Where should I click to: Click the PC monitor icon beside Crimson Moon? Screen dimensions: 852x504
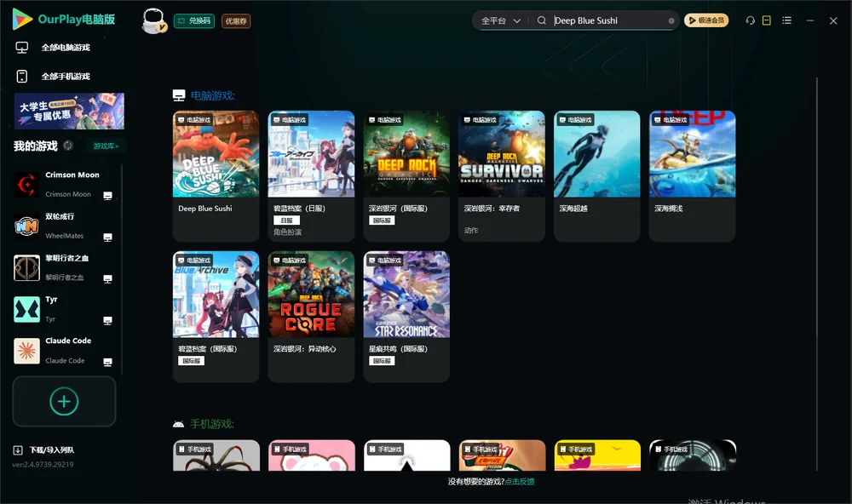(107, 196)
